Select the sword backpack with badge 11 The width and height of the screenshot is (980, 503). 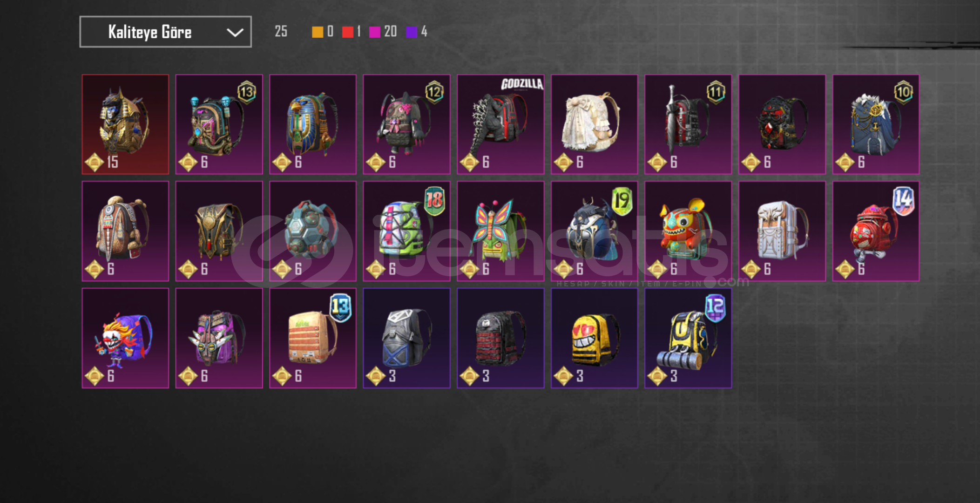[x=688, y=124]
